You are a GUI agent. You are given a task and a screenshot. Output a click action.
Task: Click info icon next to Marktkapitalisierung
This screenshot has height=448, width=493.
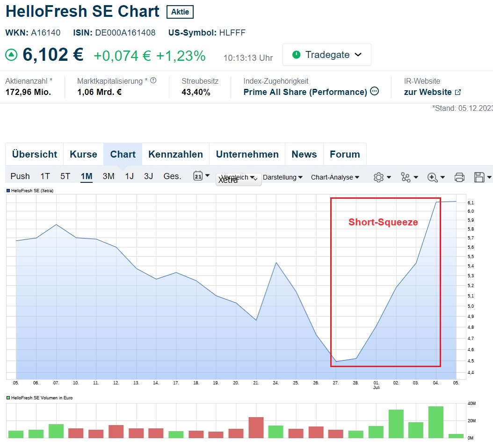153,80
